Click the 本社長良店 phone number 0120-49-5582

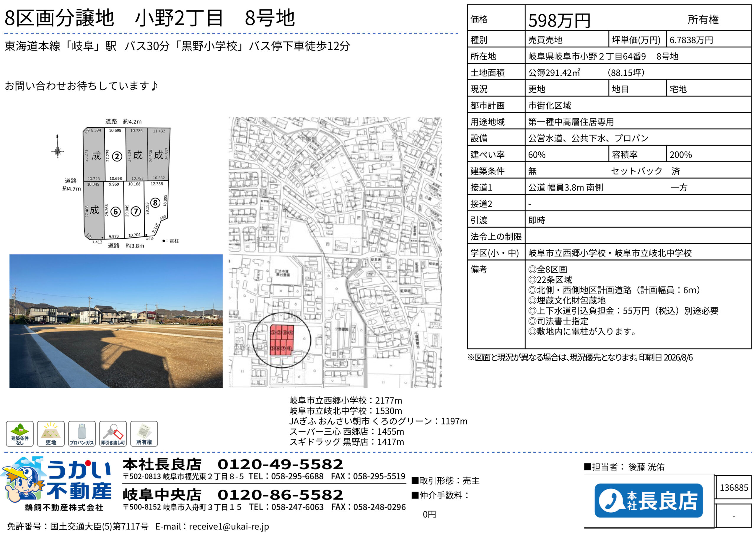(x=280, y=464)
